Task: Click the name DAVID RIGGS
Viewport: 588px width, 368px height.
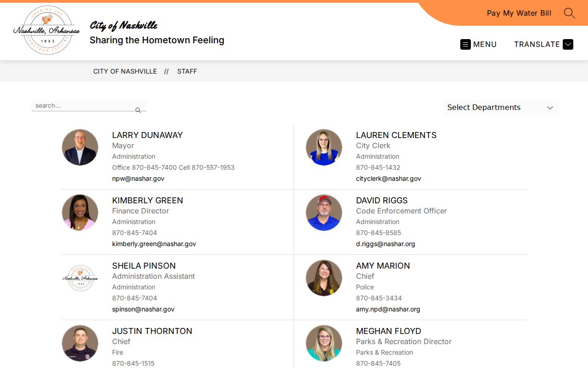Action: pos(382,201)
